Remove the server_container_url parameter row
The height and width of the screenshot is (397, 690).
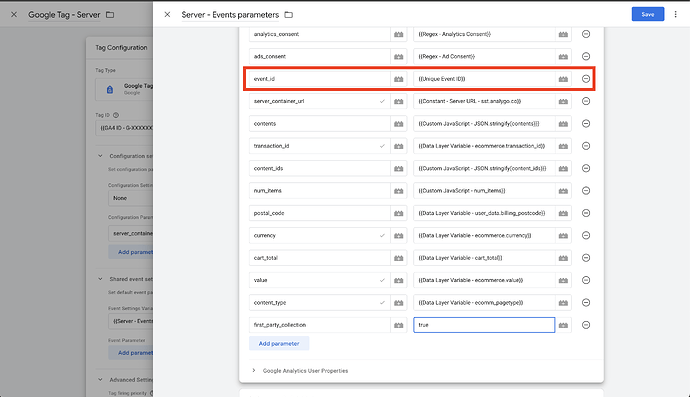[x=586, y=101]
